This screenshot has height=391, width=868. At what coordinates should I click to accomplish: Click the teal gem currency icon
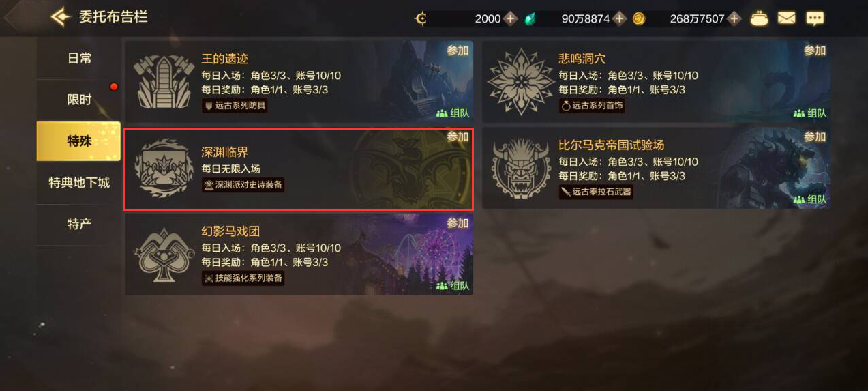pos(530,19)
